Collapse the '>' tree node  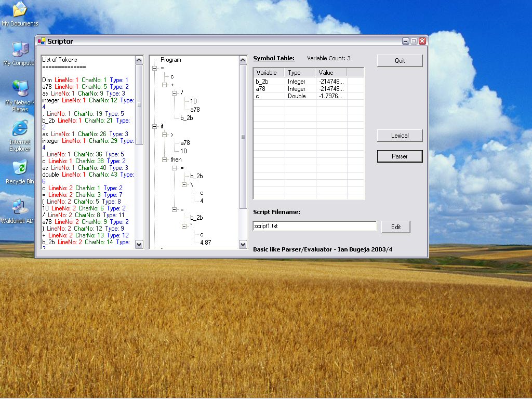(x=165, y=135)
